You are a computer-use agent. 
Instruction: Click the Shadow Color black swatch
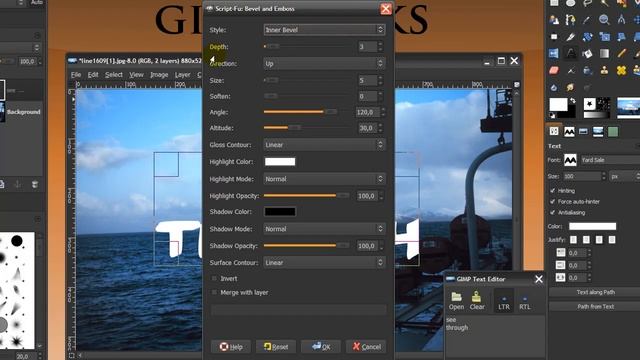coord(280,211)
